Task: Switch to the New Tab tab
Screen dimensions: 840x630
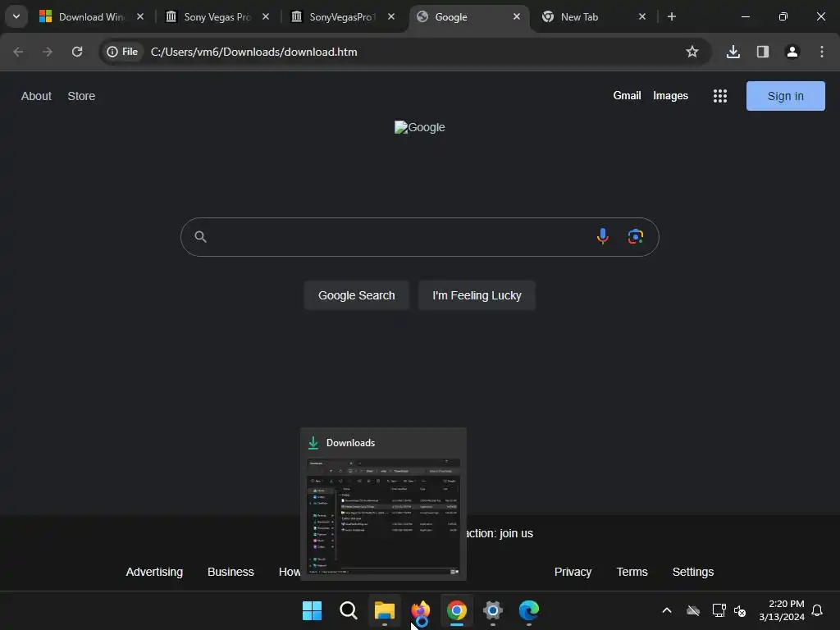Action: click(x=595, y=16)
